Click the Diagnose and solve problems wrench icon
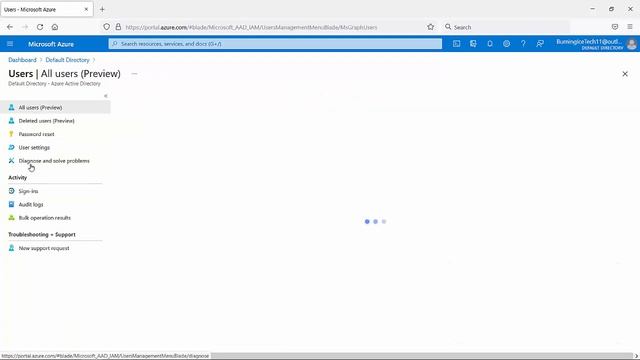640x360 pixels. (x=11, y=161)
